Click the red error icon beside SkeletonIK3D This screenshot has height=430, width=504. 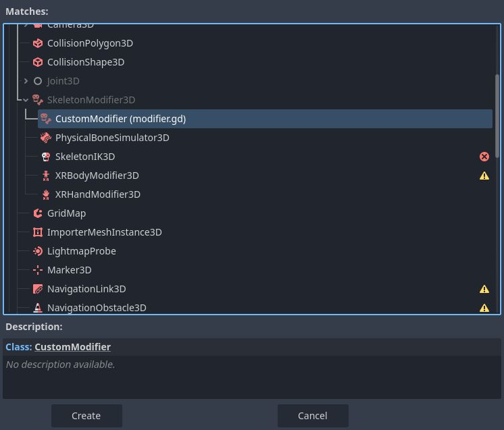tap(484, 157)
